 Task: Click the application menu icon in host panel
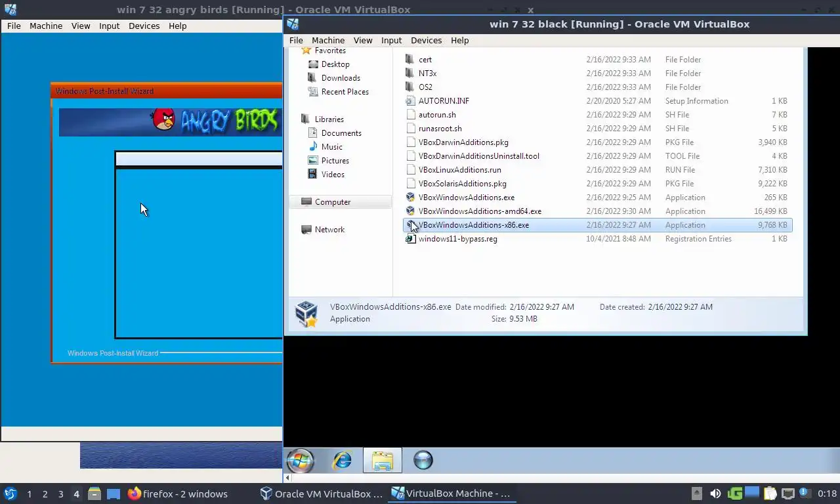(x=10, y=493)
